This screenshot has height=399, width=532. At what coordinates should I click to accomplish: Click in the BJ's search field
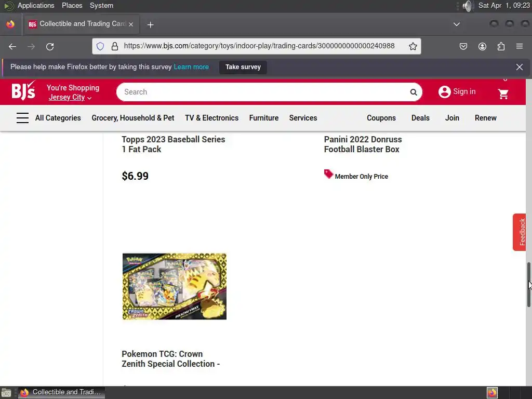coord(264,92)
